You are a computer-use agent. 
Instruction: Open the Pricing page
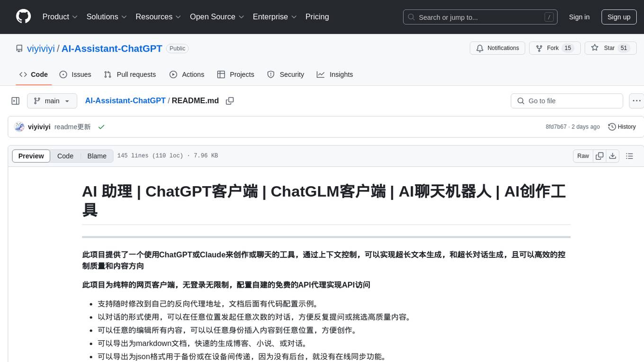point(317,17)
